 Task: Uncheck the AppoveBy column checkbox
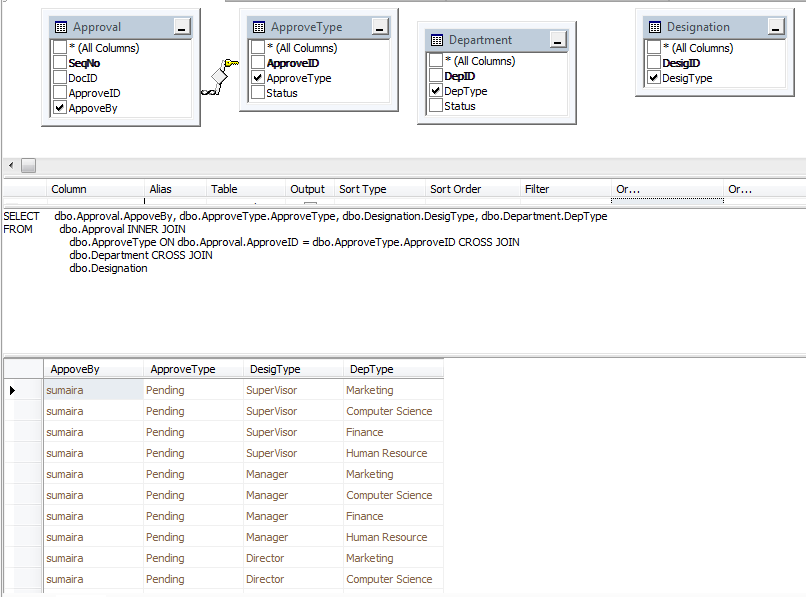pyautogui.click(x=60, y=107)
